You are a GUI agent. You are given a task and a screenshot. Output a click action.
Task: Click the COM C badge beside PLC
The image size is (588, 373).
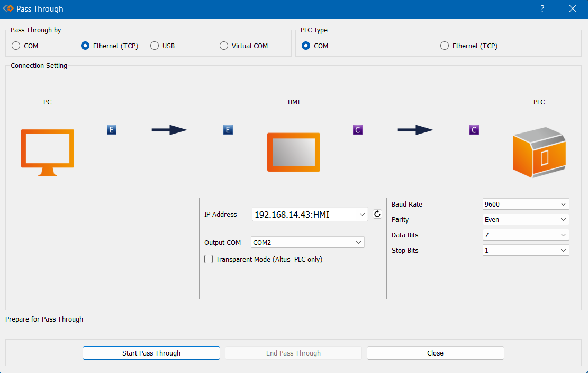pyautogui.click(x=474, y=130)
